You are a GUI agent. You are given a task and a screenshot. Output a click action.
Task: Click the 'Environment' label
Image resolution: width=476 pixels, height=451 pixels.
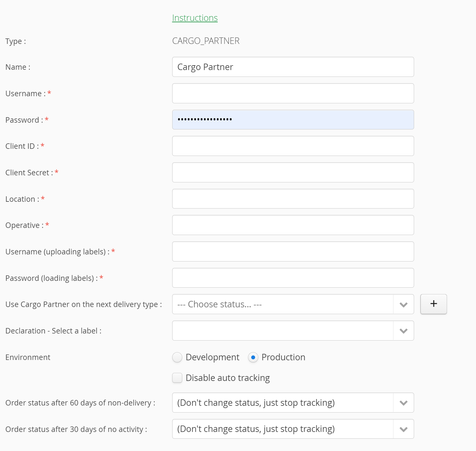point(28,357)
